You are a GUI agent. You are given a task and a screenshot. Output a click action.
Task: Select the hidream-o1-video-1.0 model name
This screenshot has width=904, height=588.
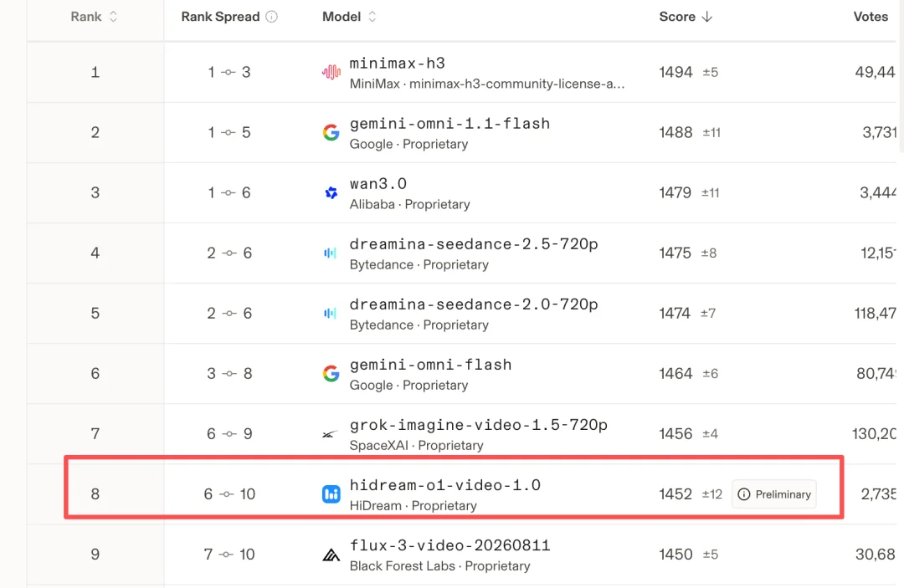pos(445,485)
